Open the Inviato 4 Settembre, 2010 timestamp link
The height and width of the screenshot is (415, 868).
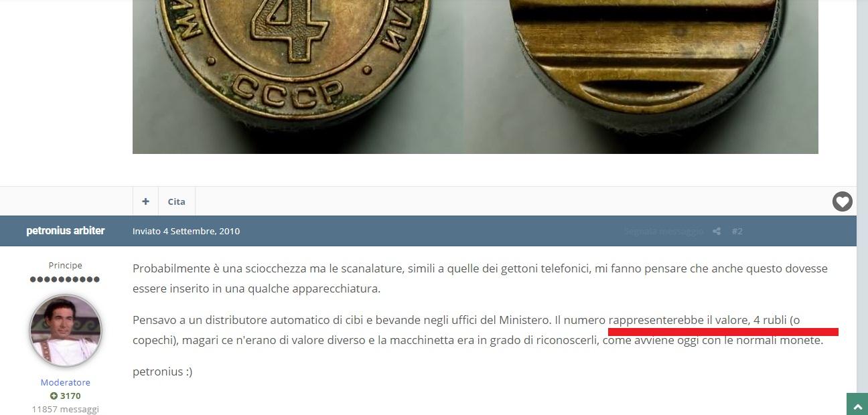(186, 231)
